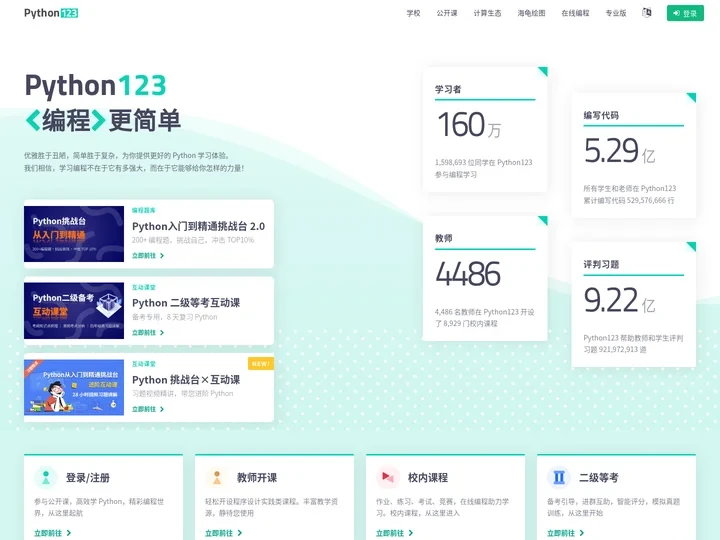The image size is (720, 540).
Task: Click the Python123 logo in header
Action: [x=51, y=13]
